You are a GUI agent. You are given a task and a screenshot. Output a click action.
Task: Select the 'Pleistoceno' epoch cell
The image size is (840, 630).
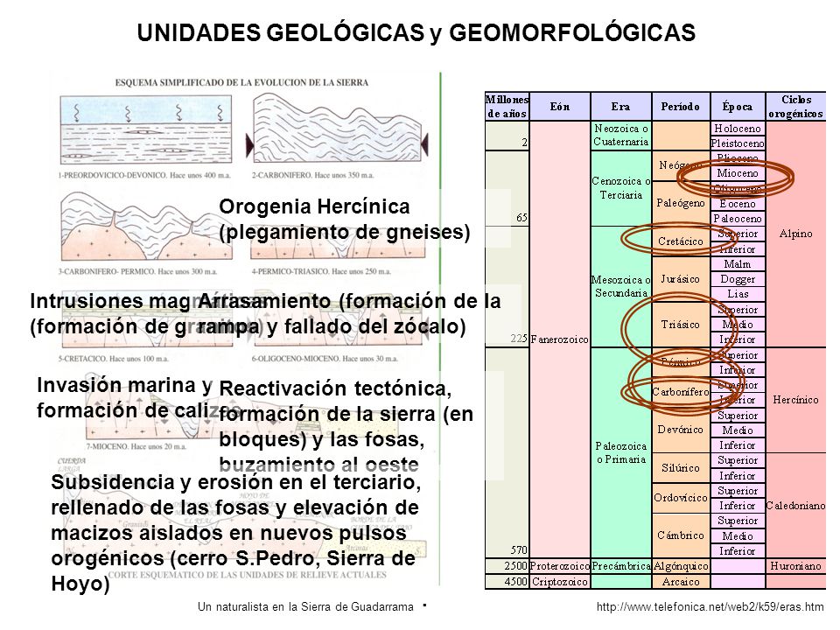(738, 143)
